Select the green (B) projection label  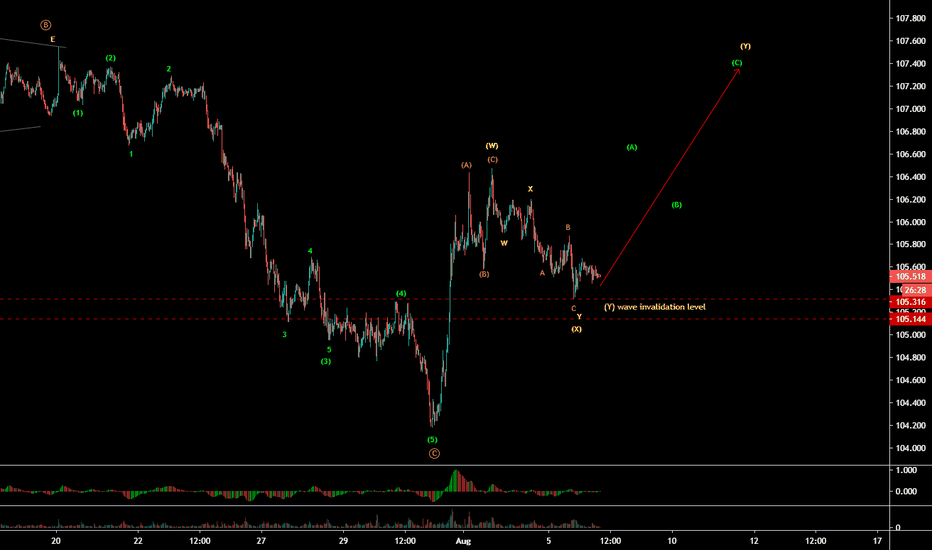[676, 205]
